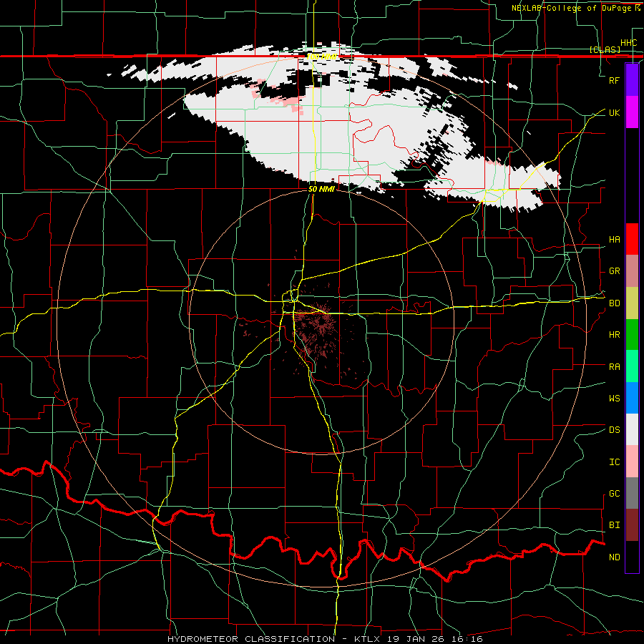Click the GC gray legend swatch
Viewport: 644px width, 644px height.
point(632,493)
